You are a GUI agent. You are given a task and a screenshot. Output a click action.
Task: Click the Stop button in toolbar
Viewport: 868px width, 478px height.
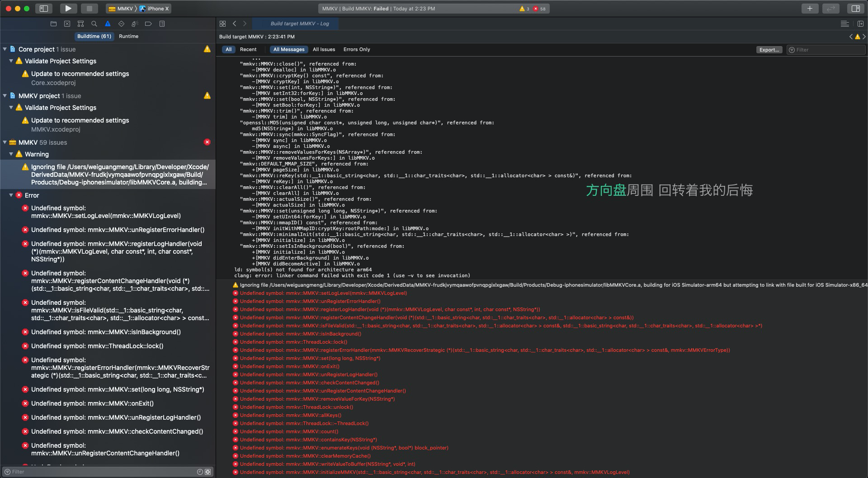coord(90,8)
